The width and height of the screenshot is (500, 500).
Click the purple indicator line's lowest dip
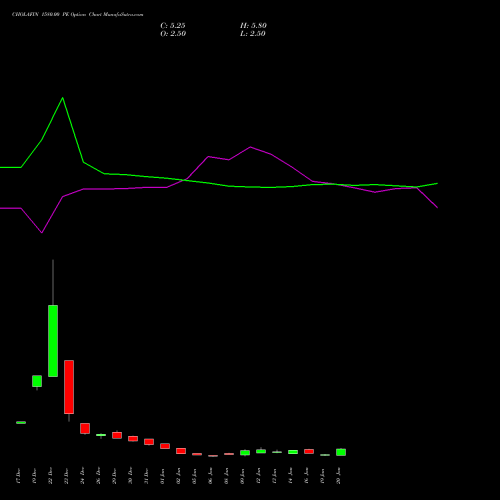tap(42, 233)
